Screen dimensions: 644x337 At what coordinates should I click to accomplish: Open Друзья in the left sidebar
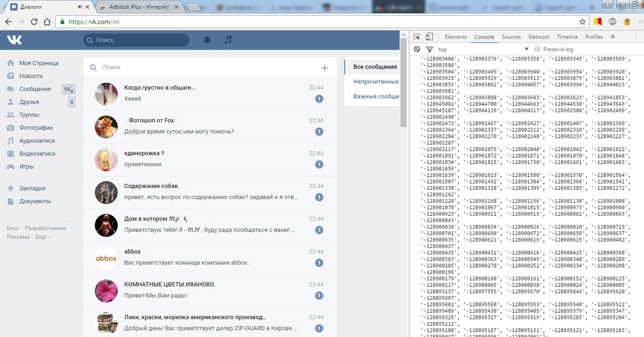point(31,102)
